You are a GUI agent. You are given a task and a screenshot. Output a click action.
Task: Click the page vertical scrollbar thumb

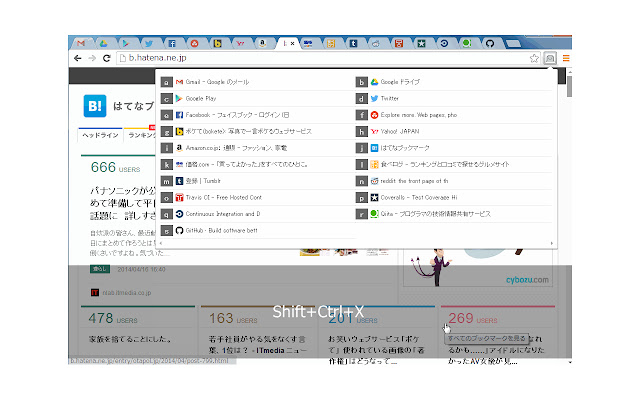coord(569,86)
